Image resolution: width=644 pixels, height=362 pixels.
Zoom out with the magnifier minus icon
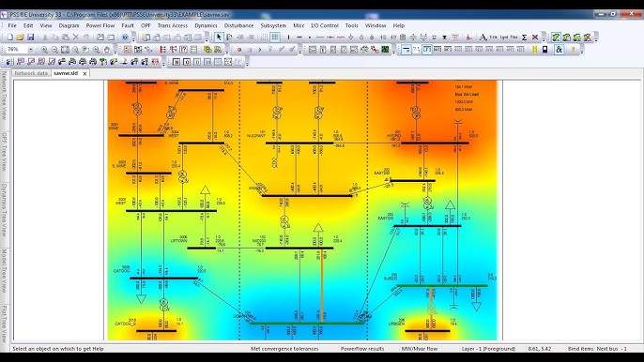click(54, 50)
